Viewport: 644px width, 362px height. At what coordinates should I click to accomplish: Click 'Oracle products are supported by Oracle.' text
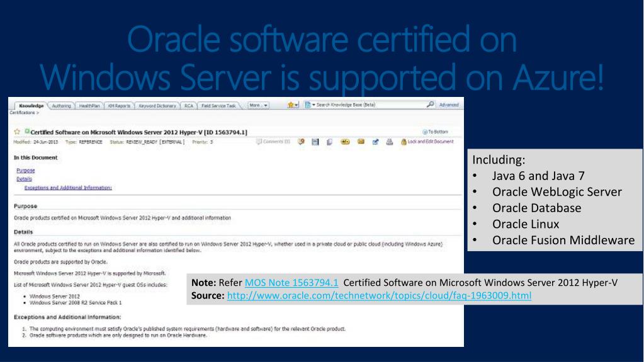(x=61, y=262)
